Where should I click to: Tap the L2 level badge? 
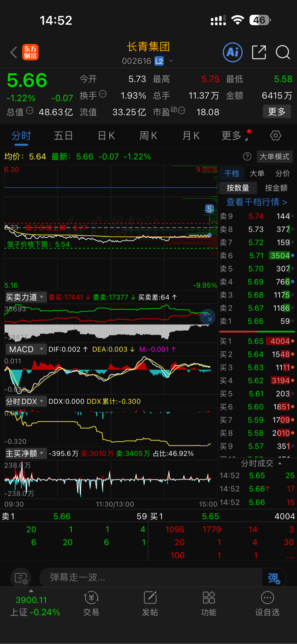[x=159, y=61]
